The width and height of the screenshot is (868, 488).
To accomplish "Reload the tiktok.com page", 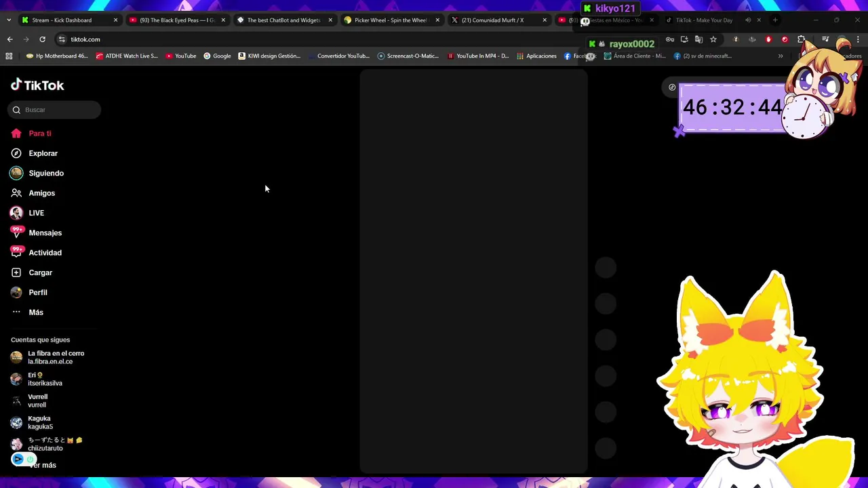I will [42, 39].
